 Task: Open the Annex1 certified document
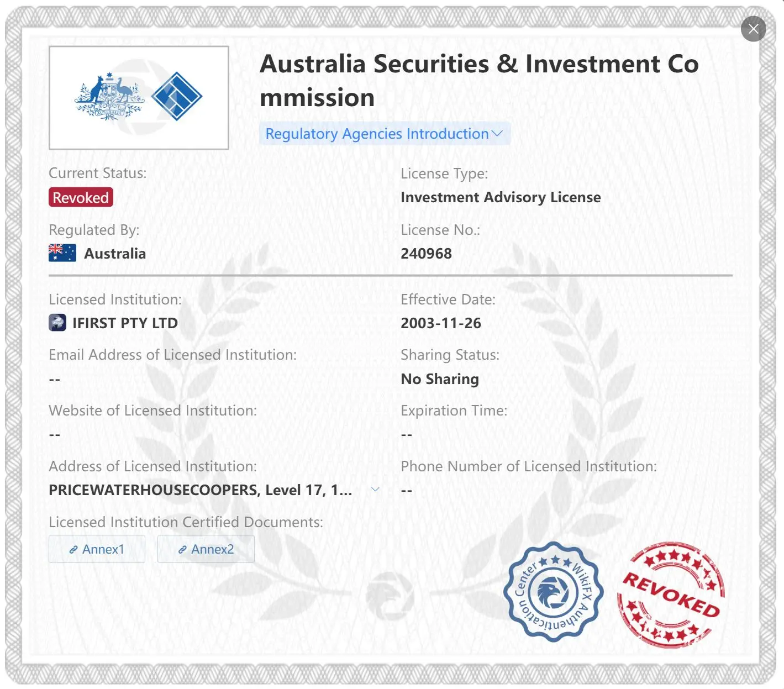point(97,549)
